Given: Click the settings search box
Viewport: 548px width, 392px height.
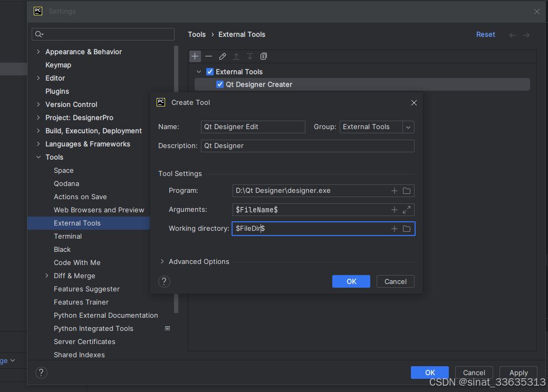Looking at the screenshot, I should tap(103, 34).
